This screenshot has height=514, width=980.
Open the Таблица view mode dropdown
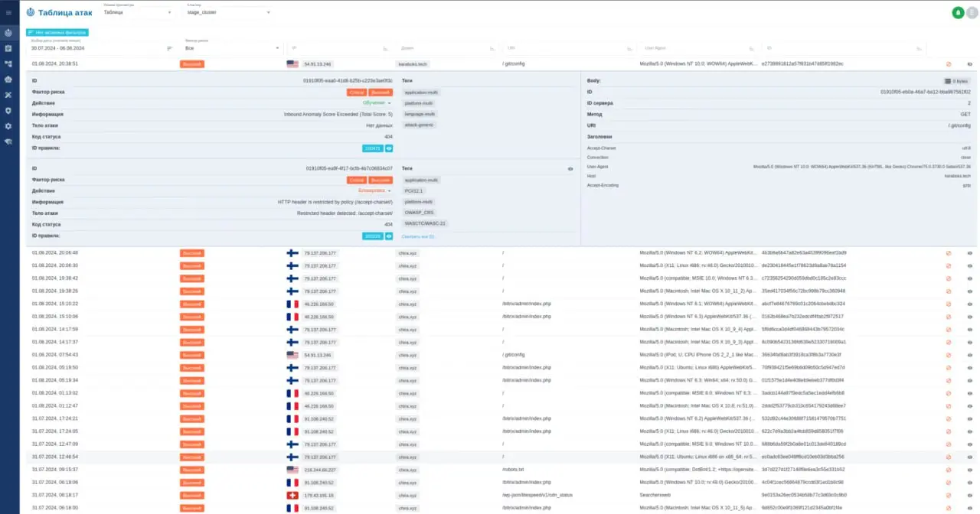point(138,12)
